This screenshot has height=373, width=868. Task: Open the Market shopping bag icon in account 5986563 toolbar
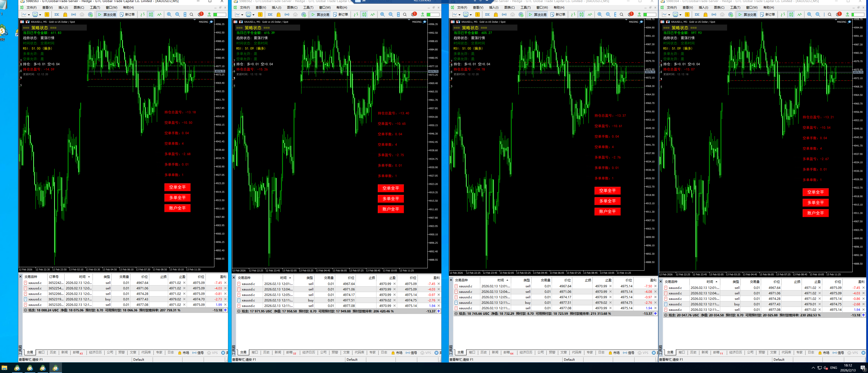click(65, 14)
